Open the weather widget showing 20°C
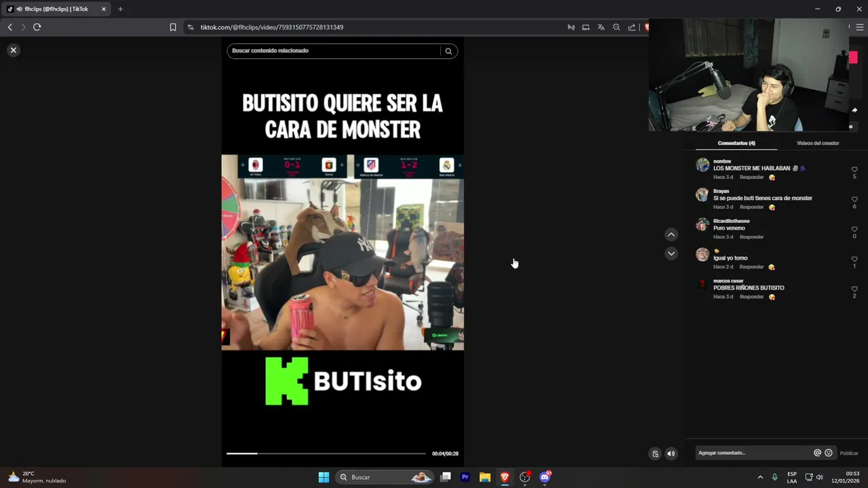The width and height of the screenshot is (868, 488). click(37, 477)
